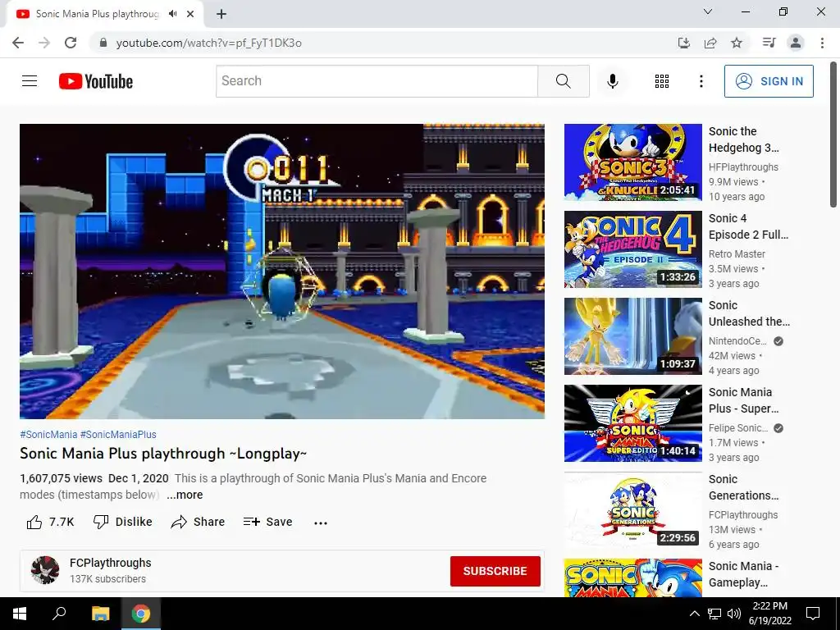Open the media control icon in Chrome toolbar
This screenshot has height=630, width=840.
(x=769, y=43)
